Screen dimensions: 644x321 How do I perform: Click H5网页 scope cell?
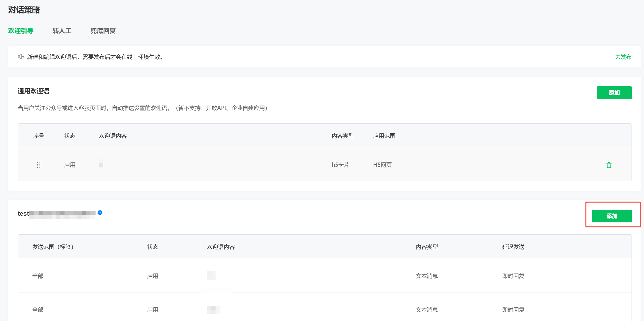coord(382,165)
